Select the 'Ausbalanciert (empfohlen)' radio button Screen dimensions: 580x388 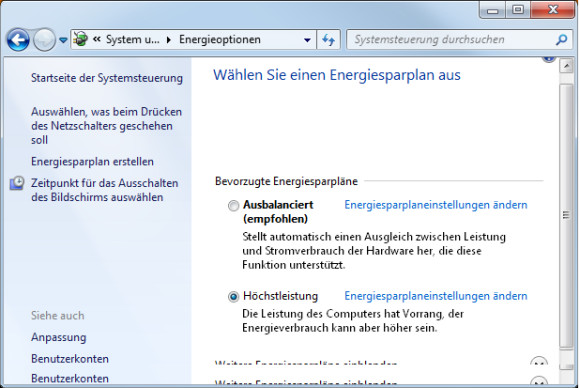click(233, 206)
